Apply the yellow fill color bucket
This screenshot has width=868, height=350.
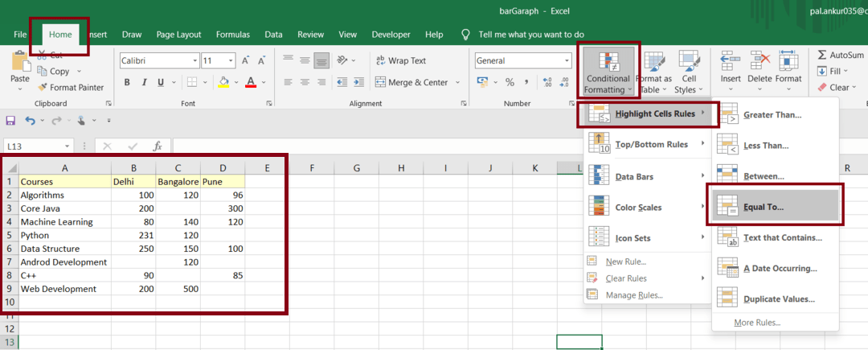224,83
